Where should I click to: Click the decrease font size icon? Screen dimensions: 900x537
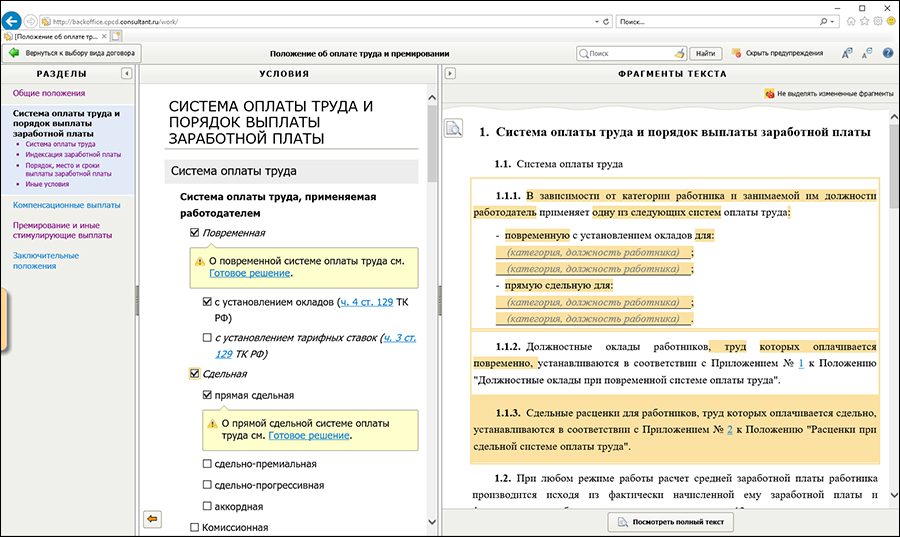click(x=865, y=53)
